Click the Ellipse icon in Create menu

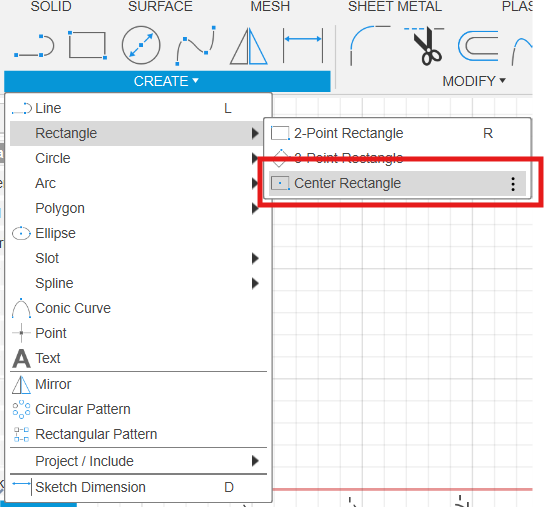point(21,234)
